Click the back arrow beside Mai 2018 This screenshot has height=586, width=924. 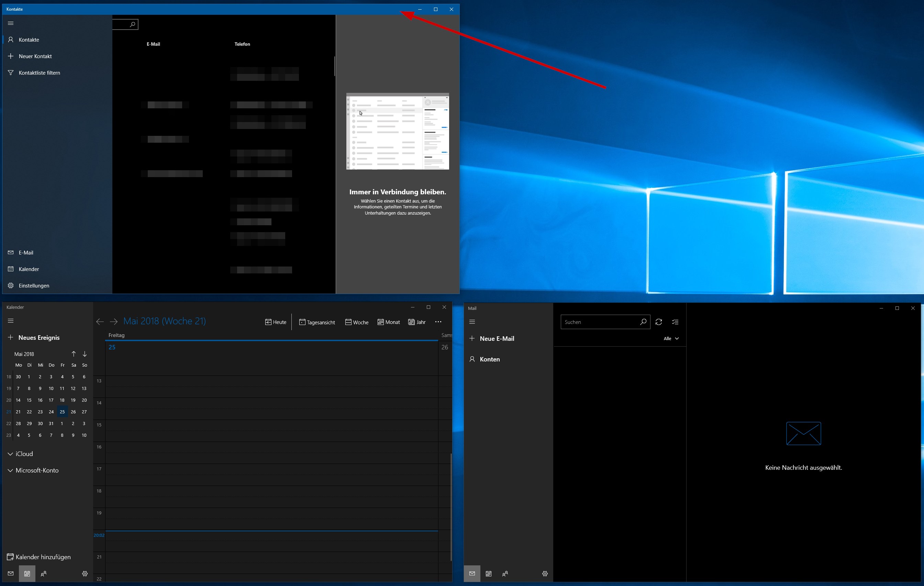pyautogui.click(x=100, y=322)
